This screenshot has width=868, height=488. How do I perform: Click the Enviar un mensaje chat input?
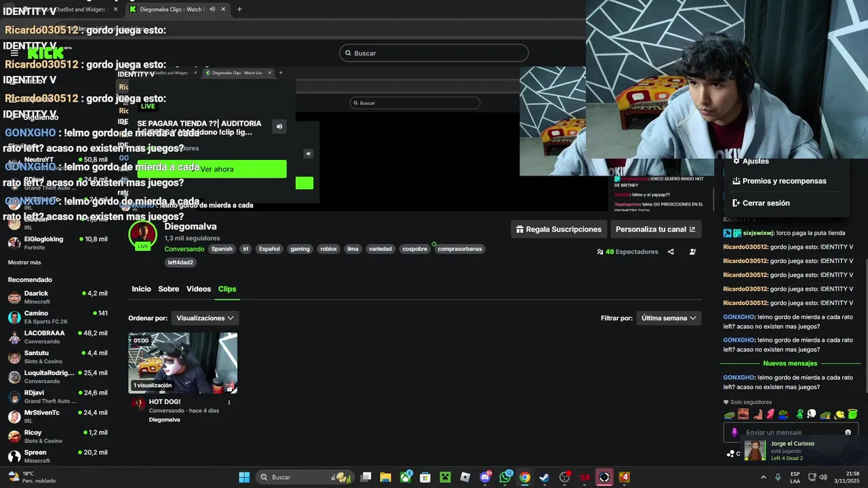[x=790, y=432]
